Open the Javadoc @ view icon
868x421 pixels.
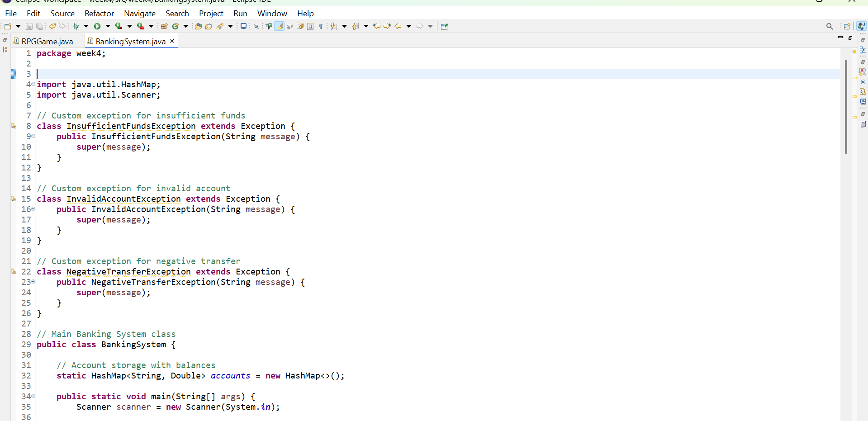pos(863,82)
